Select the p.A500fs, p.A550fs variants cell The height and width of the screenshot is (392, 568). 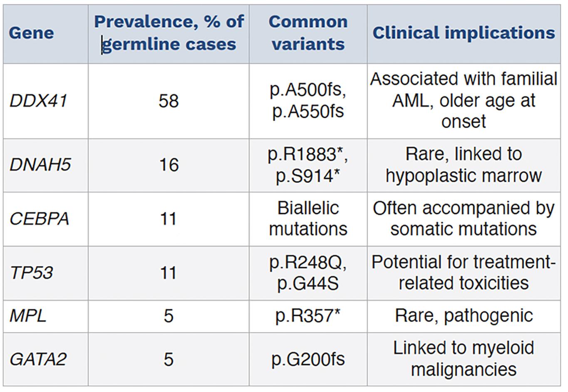[x=308, y=101]
